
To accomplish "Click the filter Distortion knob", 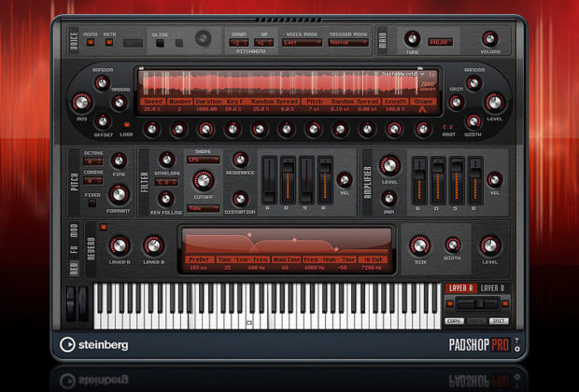I will 240,200.
